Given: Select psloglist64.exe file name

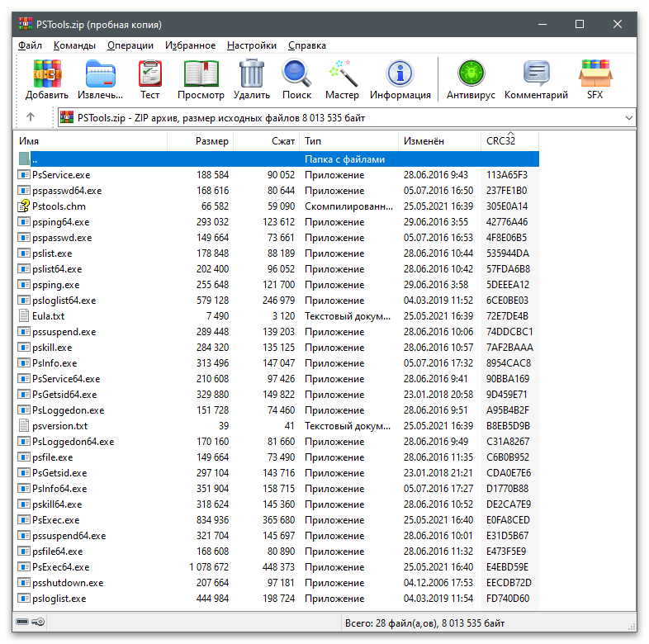Looking at the screenshot, I should (64, 301).
